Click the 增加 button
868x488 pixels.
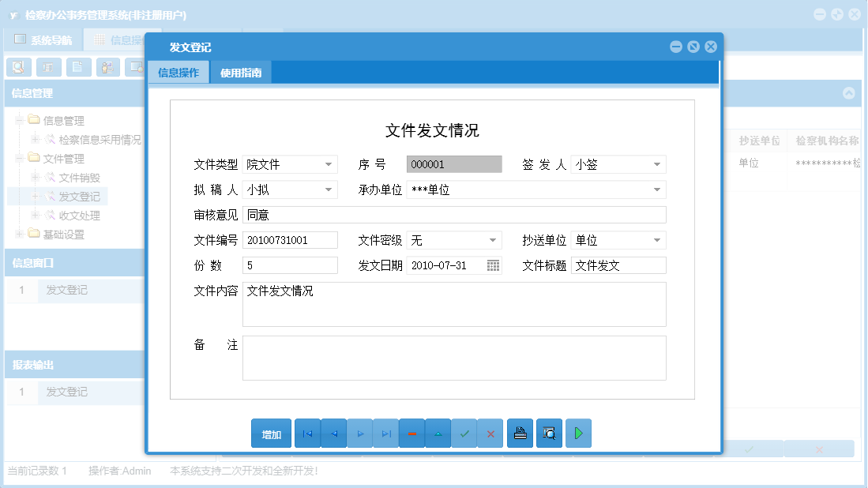[271, 433]
